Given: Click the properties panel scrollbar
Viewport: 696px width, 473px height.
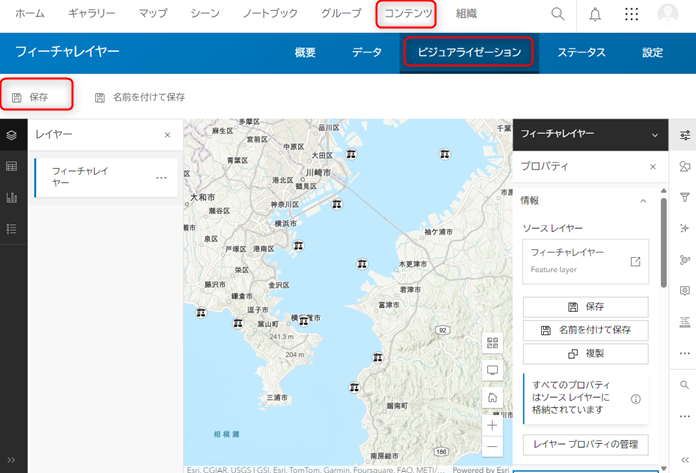Looking at the screenshot, I should click(664, 243).
